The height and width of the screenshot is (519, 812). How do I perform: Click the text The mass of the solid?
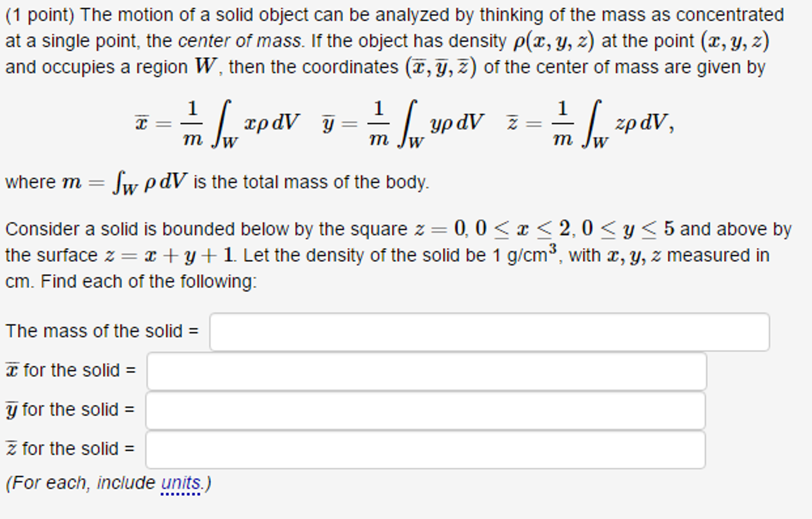coord(95,331)
